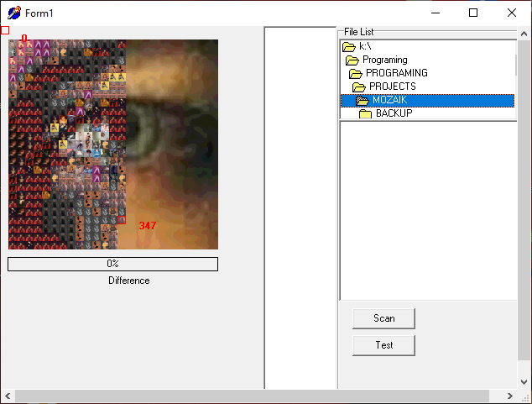Click the Test button
This screenshot has width=532, height=404.
click(x=383, y=345)
